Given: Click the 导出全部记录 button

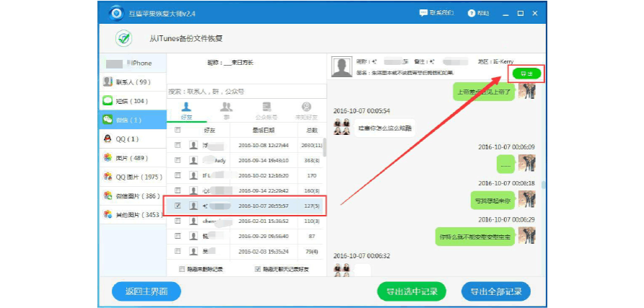Looking at the screenshot, I should pyautogui.click(x=496, y=292).
